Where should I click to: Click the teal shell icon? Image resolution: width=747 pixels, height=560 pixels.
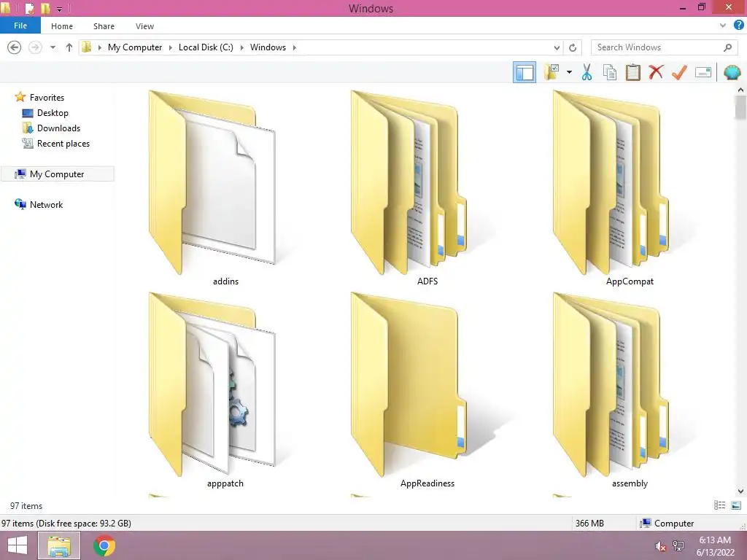[732, 72]
